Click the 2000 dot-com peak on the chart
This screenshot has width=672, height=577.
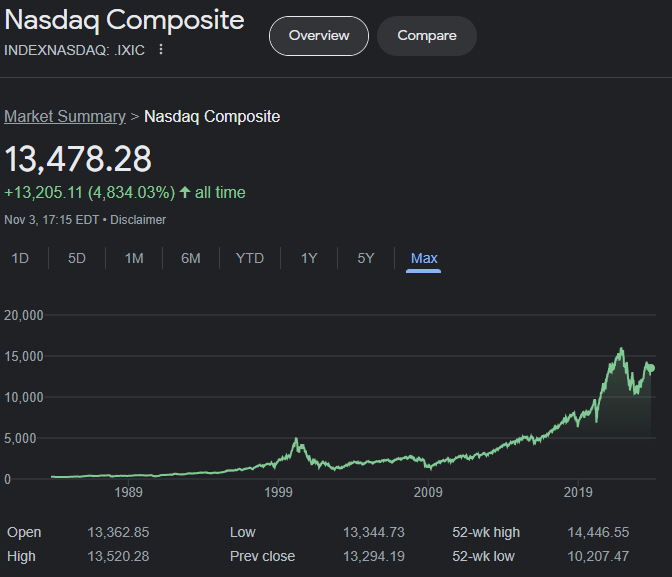(x=296, y=439)
